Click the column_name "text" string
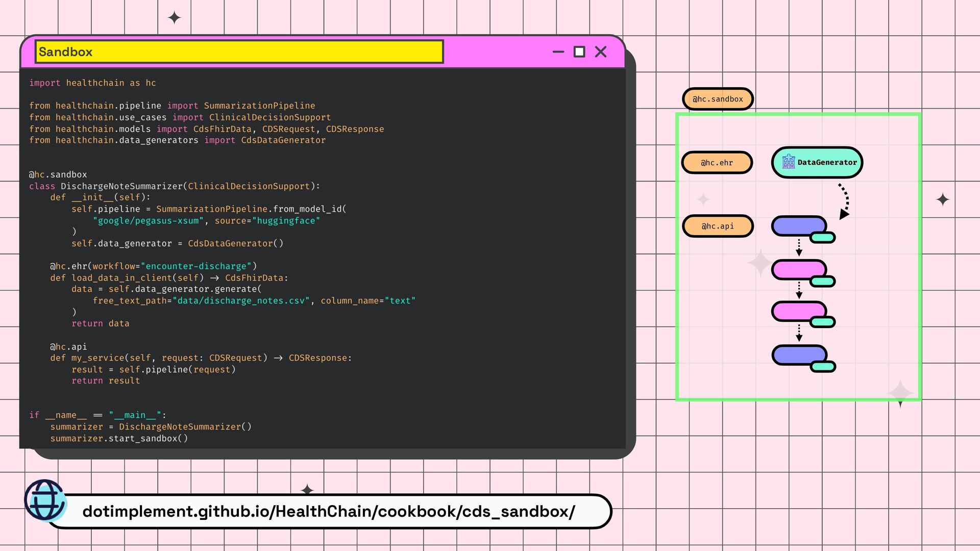Viewport: 980px width, 551px height. pos(400,301)
